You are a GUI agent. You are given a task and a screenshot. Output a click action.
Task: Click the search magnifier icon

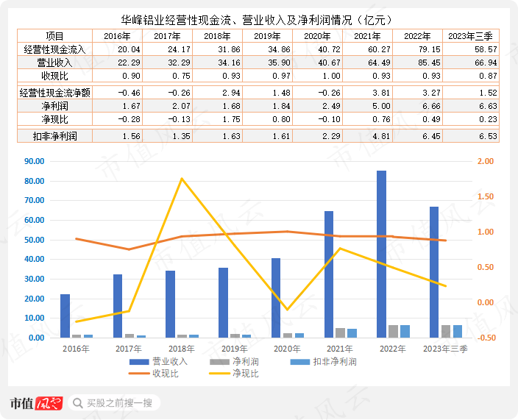click(x=78, y=403)
